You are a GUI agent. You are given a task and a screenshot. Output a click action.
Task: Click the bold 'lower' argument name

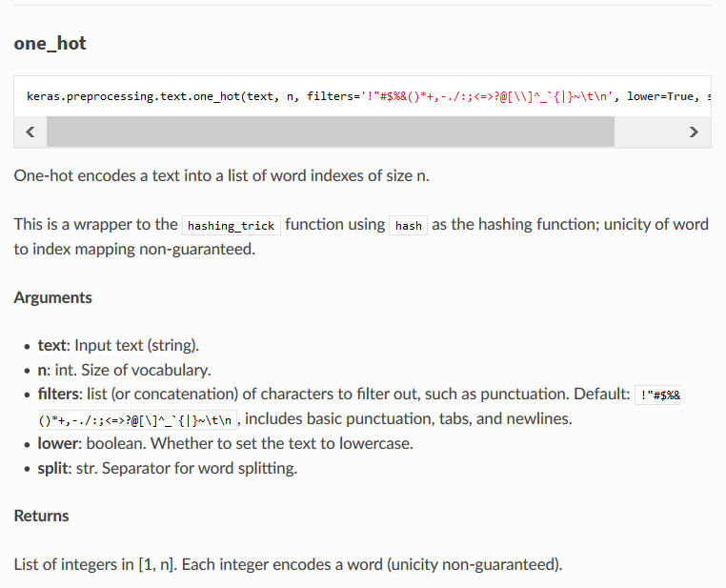point(58,443)
